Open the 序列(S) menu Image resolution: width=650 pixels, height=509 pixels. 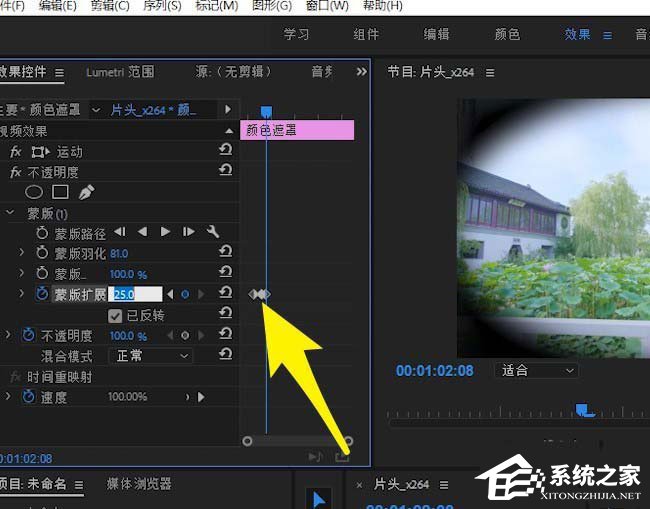point(162,6)
